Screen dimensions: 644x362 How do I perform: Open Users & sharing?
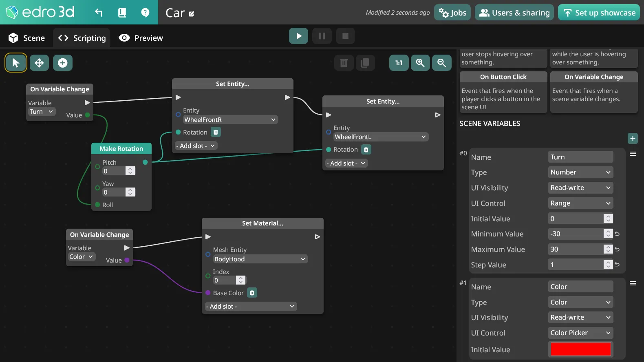(514, 13)
